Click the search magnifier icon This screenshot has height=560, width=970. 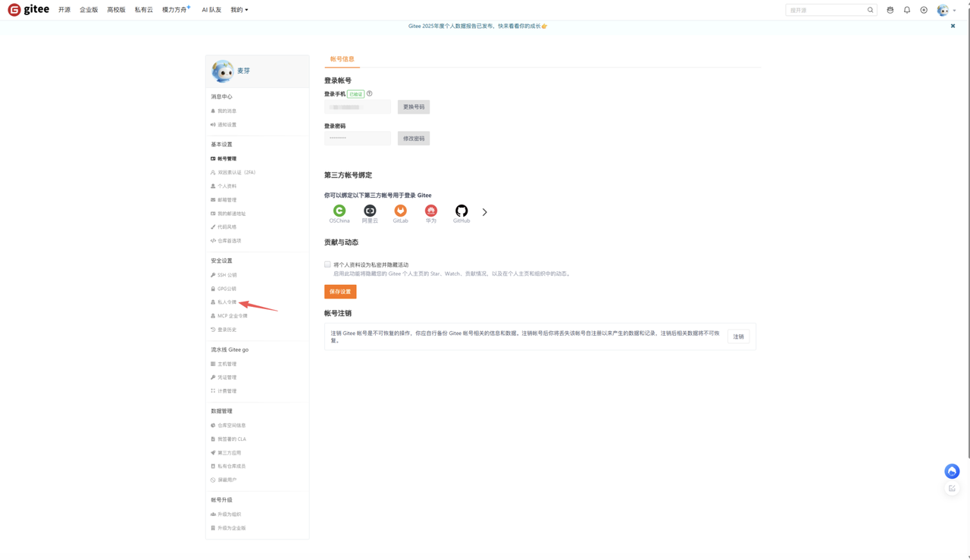tap(870, 10)
